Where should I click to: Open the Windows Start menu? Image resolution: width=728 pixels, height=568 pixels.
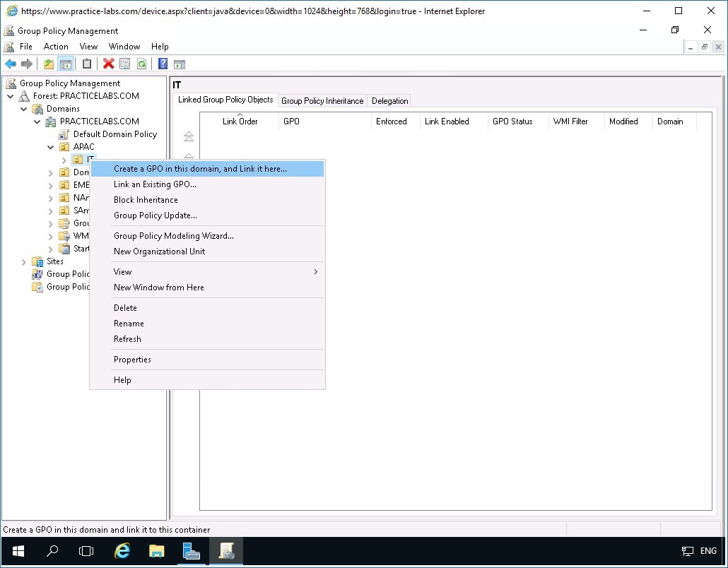pyautogui.click(x=18, y=551)
